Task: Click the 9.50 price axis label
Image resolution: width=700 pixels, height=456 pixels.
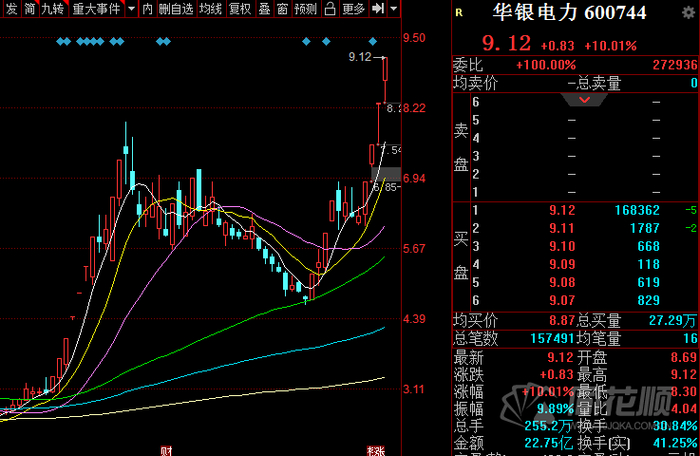Action: click(414, 38)
